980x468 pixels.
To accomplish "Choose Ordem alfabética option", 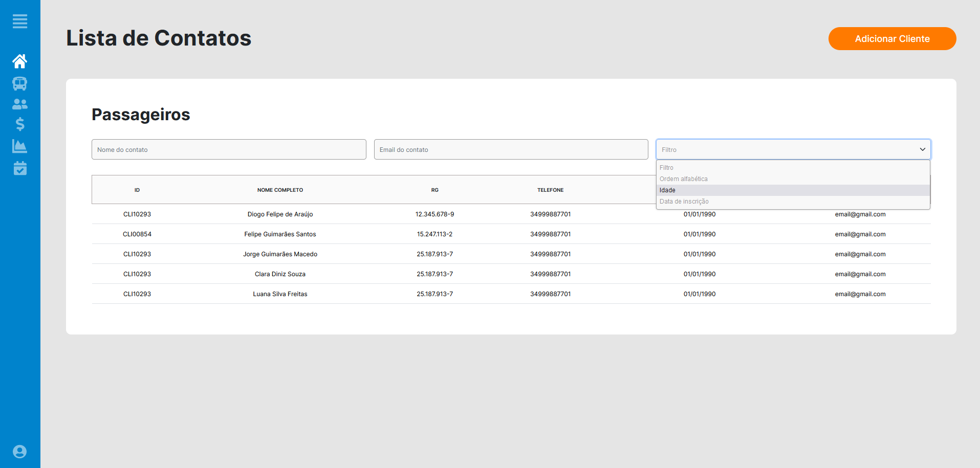I will (793, 179).
